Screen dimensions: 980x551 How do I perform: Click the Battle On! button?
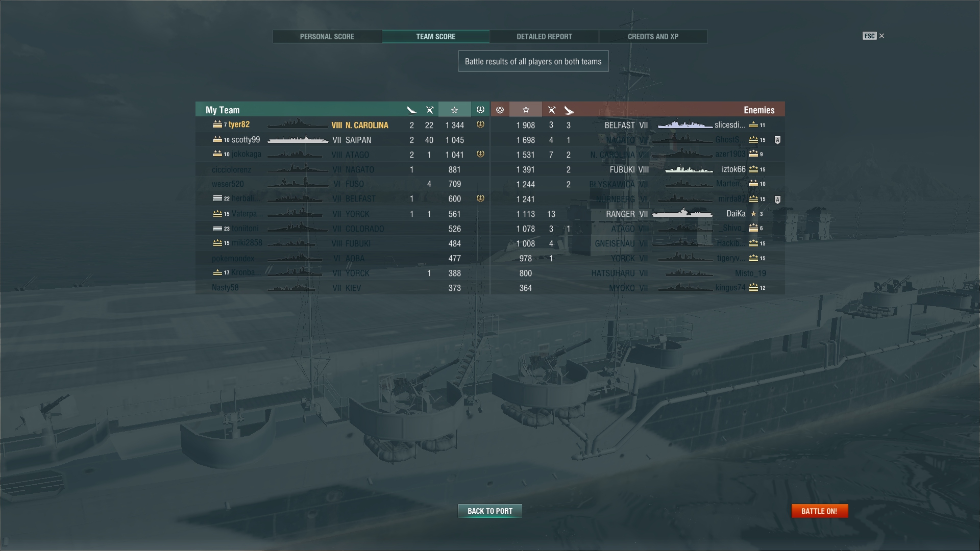click(x=819, y=511)
